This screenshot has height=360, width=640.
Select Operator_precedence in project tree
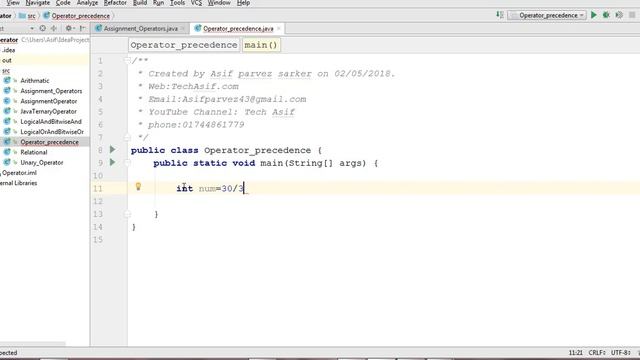[49, 142]
